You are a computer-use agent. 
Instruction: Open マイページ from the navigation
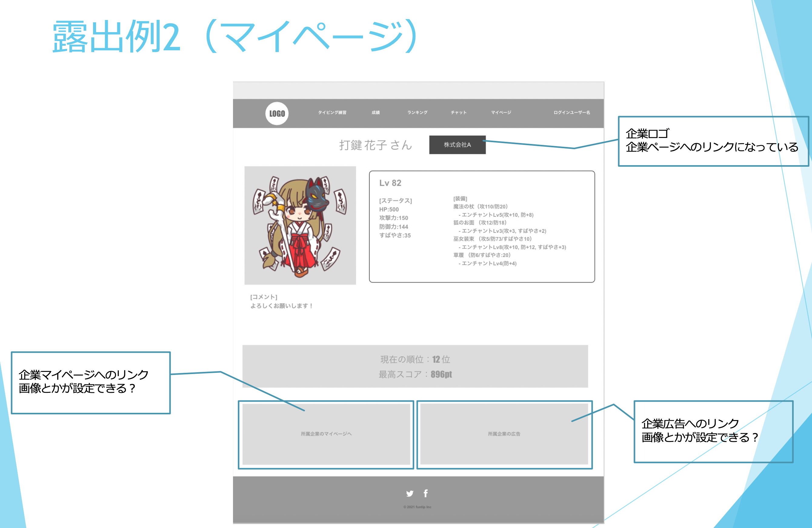[500, 113]
